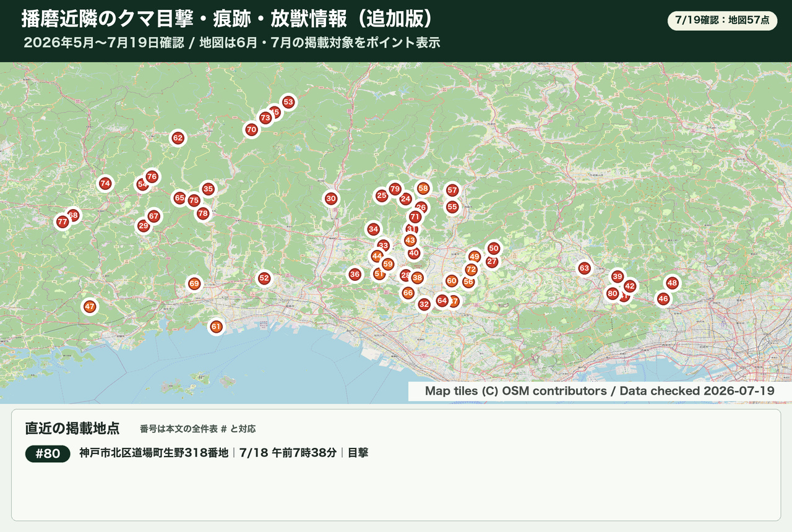
Task: Click map marker 40
Action: pyautogui.click(x=414, y=253)
